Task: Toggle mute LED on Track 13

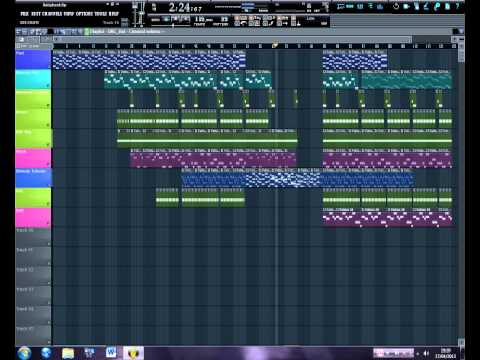Action: [x=49, y=303]
